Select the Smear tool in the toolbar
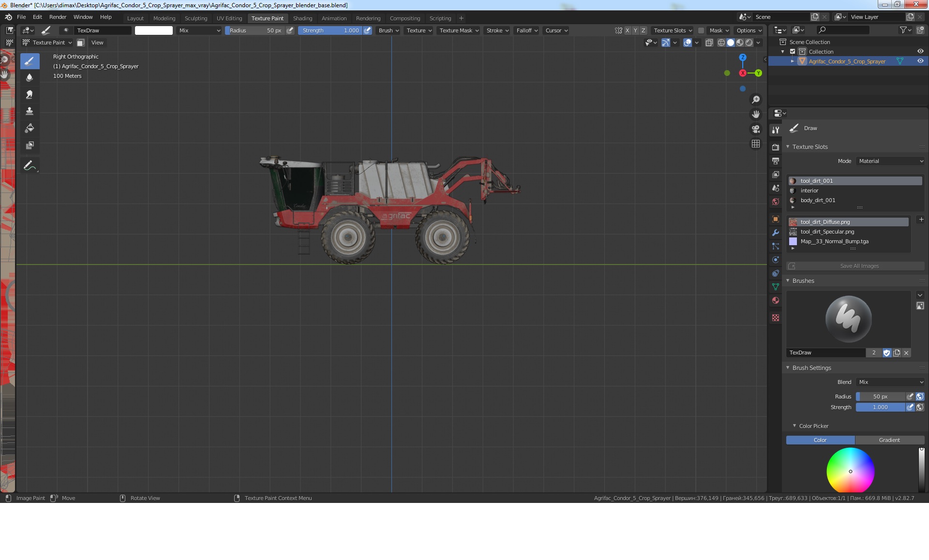 click(30, 94)
